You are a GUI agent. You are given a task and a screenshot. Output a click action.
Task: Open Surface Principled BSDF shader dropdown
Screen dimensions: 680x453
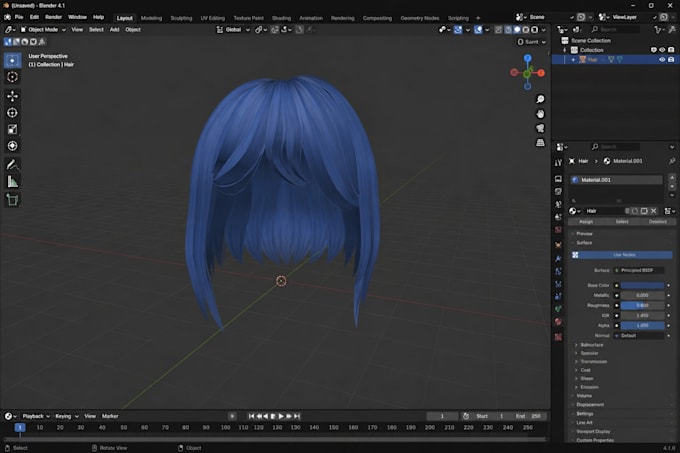click(638, 270)
